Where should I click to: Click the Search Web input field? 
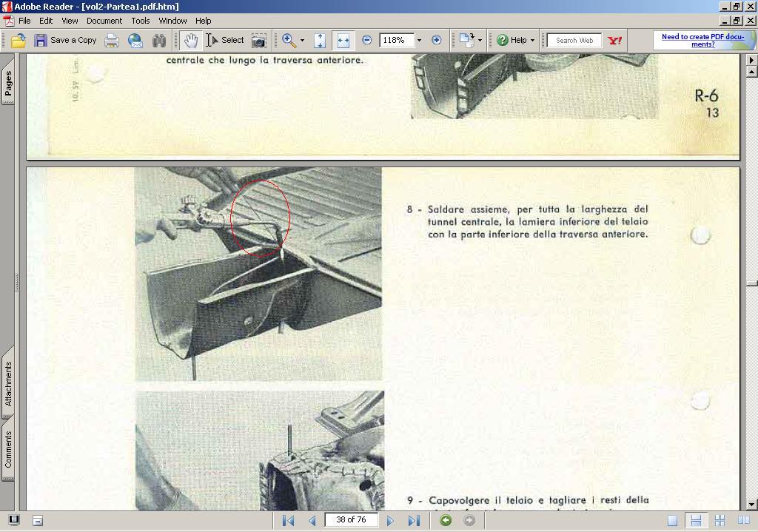[x=574, y=41]
